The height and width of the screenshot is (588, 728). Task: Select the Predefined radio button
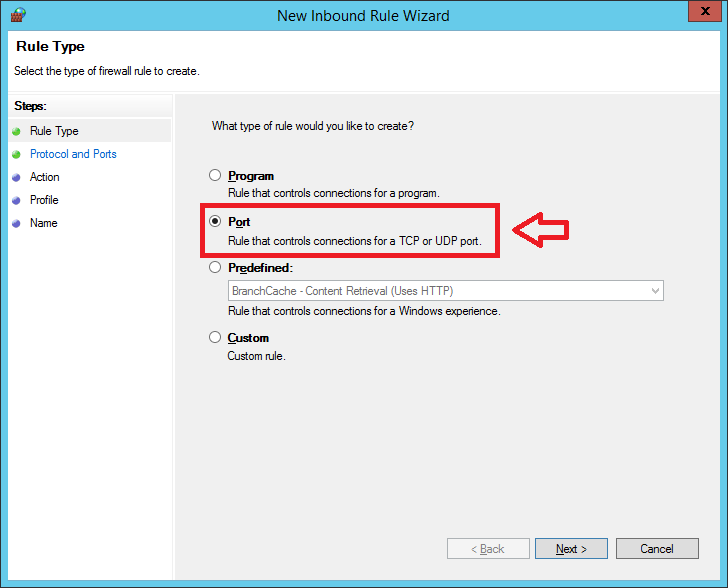[x=215, y=268]
